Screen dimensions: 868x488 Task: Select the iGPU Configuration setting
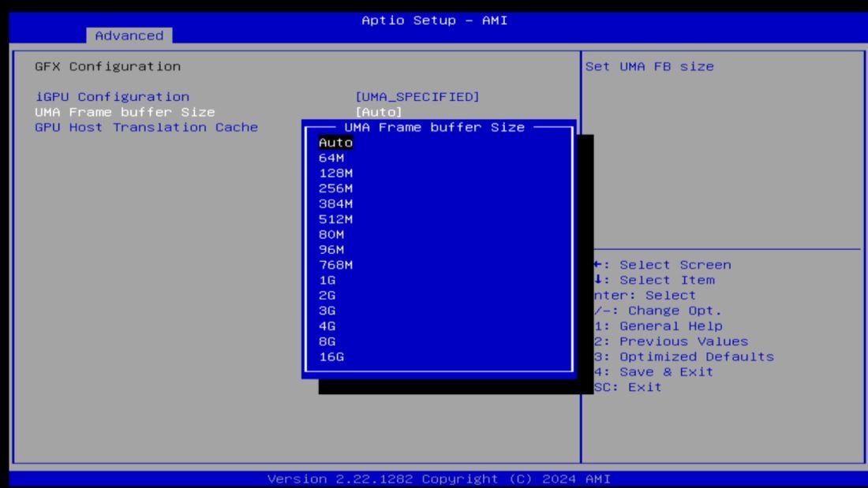click(x=112, y=97)
